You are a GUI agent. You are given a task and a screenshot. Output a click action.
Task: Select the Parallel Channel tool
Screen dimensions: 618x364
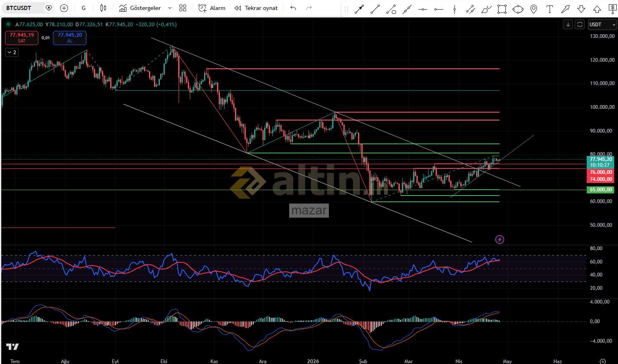point(470,9)
